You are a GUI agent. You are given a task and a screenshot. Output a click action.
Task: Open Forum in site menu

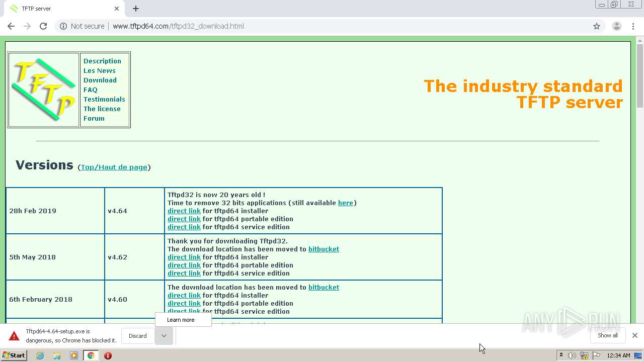(x=94, y=118)
